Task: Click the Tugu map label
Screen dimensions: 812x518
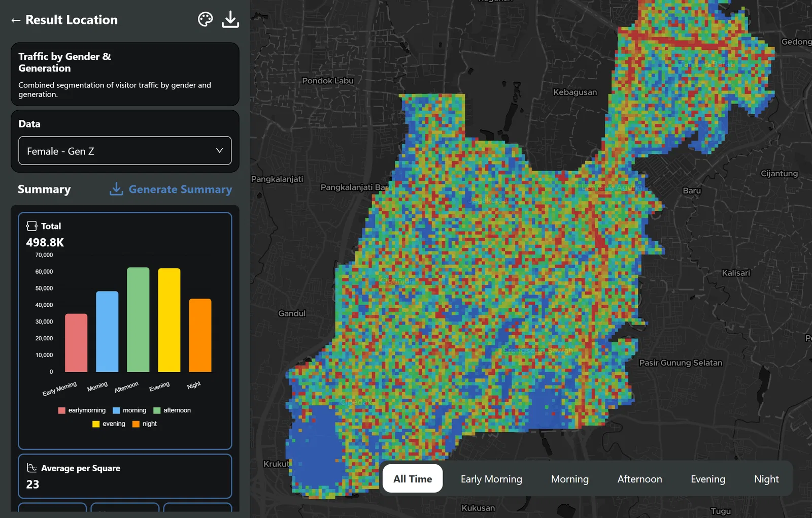Action: [x=721, y=511]
